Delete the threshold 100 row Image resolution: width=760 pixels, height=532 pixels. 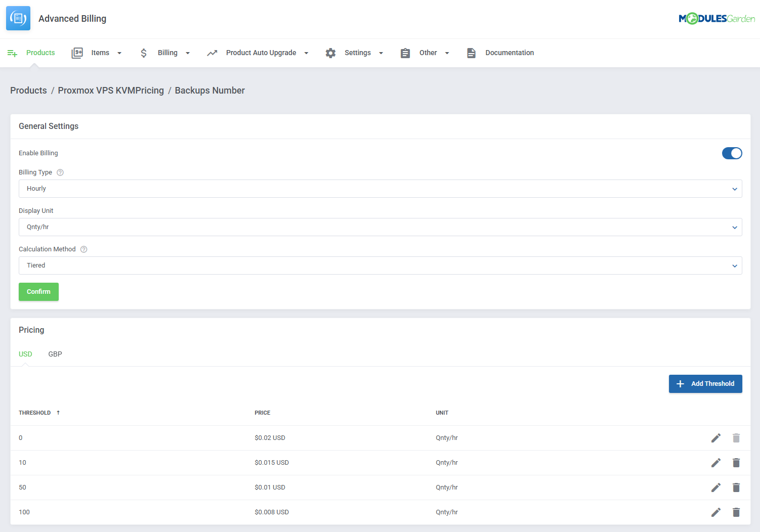(x=736, y=512)
